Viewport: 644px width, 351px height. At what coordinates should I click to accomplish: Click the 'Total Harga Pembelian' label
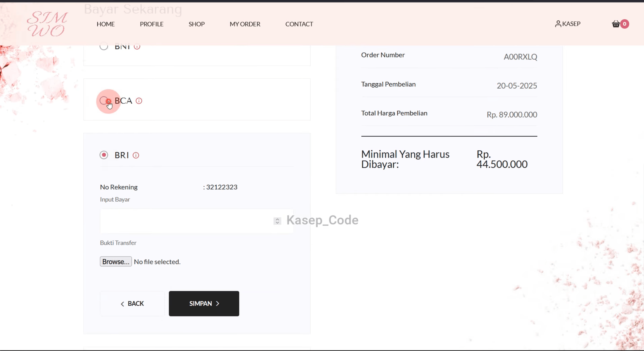coord(394,113)
